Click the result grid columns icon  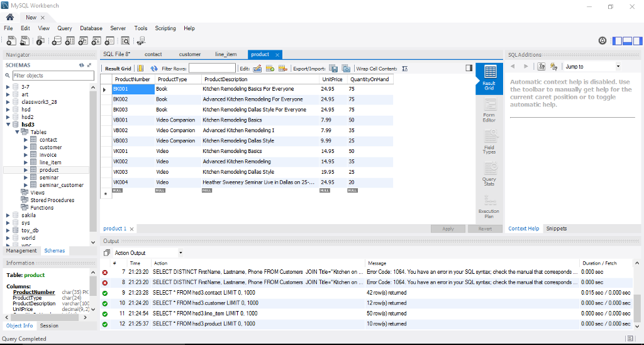click(140, 69)
